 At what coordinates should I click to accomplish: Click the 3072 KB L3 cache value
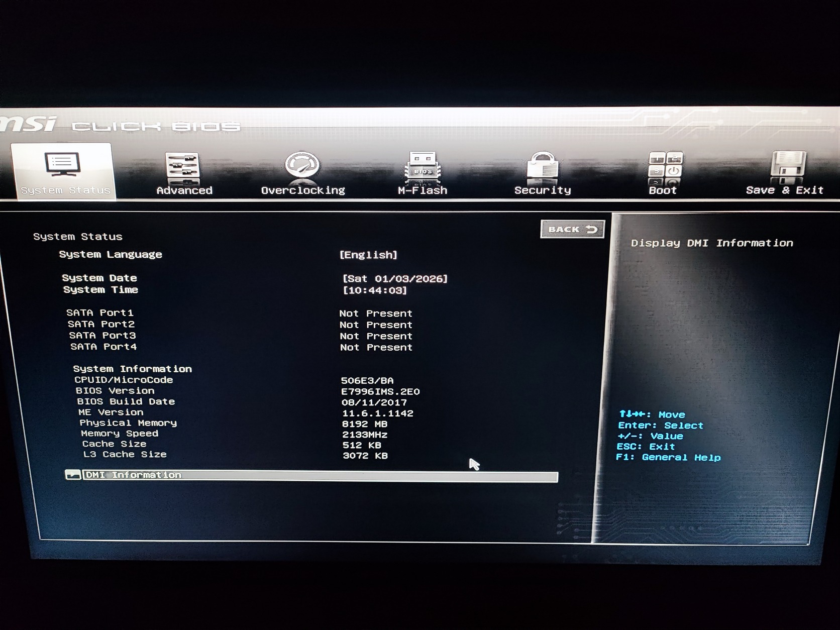click(365, 456)
